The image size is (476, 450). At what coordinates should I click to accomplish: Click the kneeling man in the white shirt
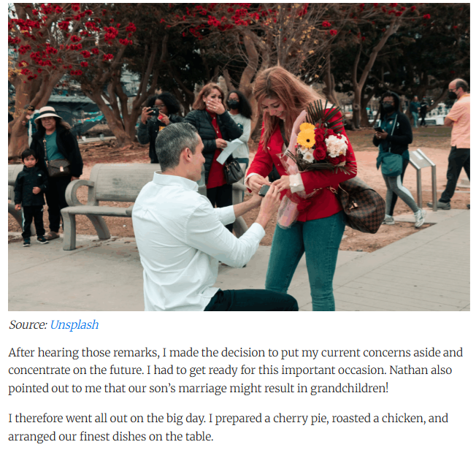tap(200, 225)
